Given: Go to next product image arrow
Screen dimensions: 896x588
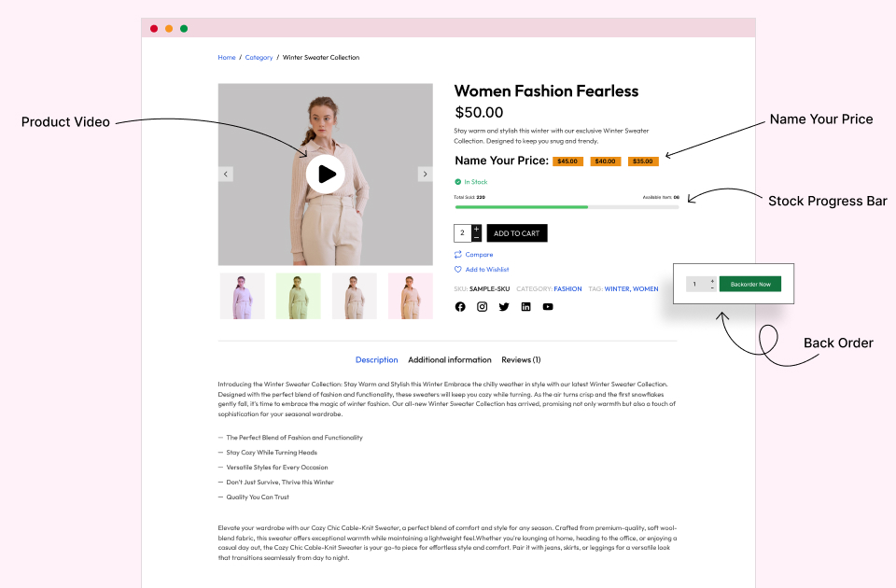Looking at the screenshot, I should pyautogui.click(x=425, y=174).
